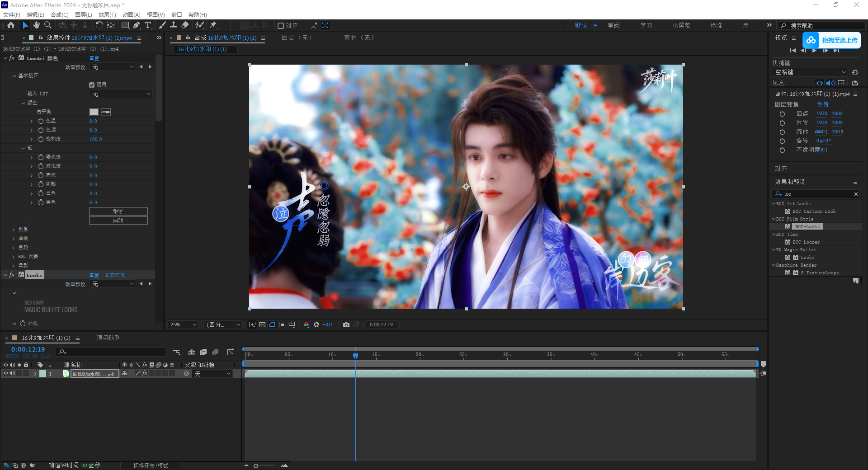Image resolution: width=868 pixels, height=470 pixels.
Task: Take a snapshot with the camera icon
Action: tap(346, 324)
